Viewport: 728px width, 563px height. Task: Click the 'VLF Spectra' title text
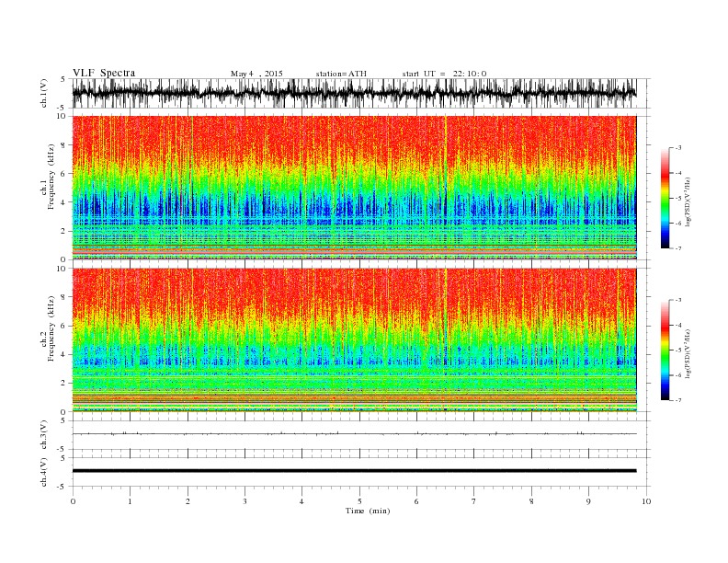pos(104,73)
